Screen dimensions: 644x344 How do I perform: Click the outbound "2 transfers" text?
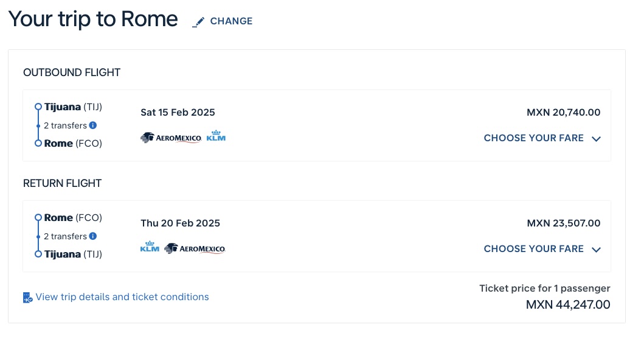click(65, 125)
